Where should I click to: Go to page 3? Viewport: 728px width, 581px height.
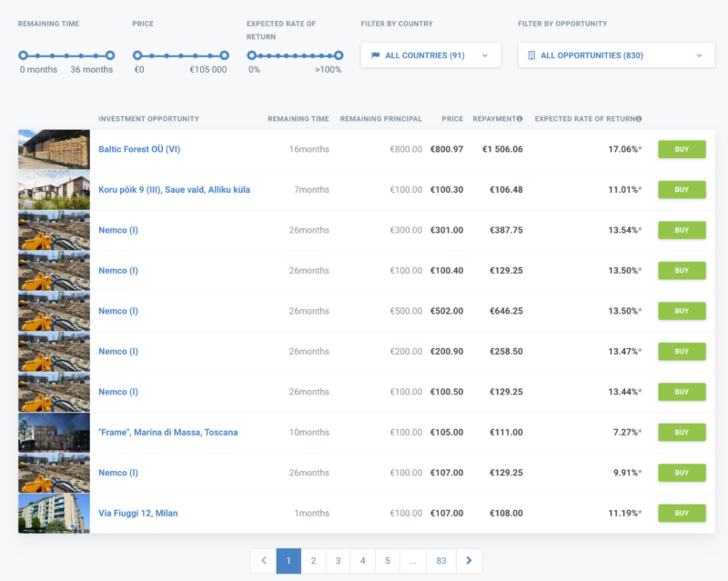click(338, 561)
